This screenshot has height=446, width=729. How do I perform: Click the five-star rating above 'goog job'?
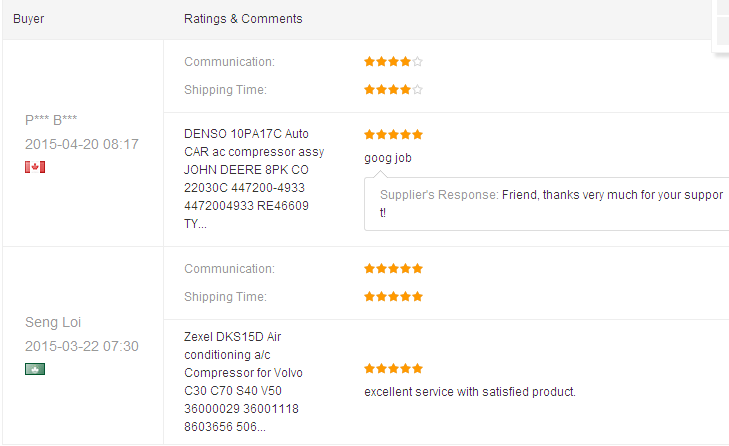393,134
